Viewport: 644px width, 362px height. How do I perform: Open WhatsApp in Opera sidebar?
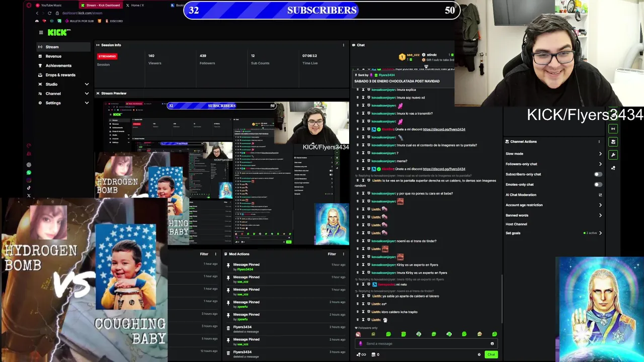29,172
